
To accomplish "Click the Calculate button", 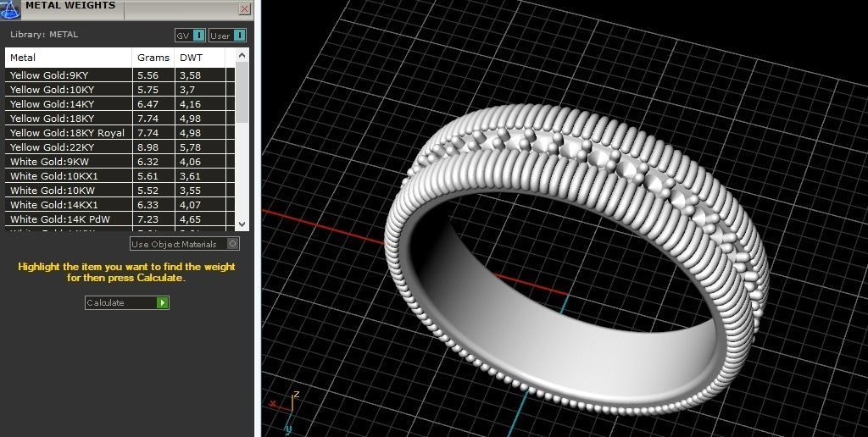I will [x=127, y=302].
